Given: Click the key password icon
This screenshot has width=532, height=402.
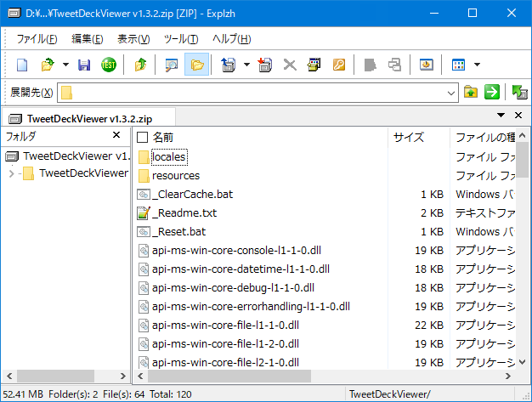Looking at the screenshot, I should click(x=338, y=65).
